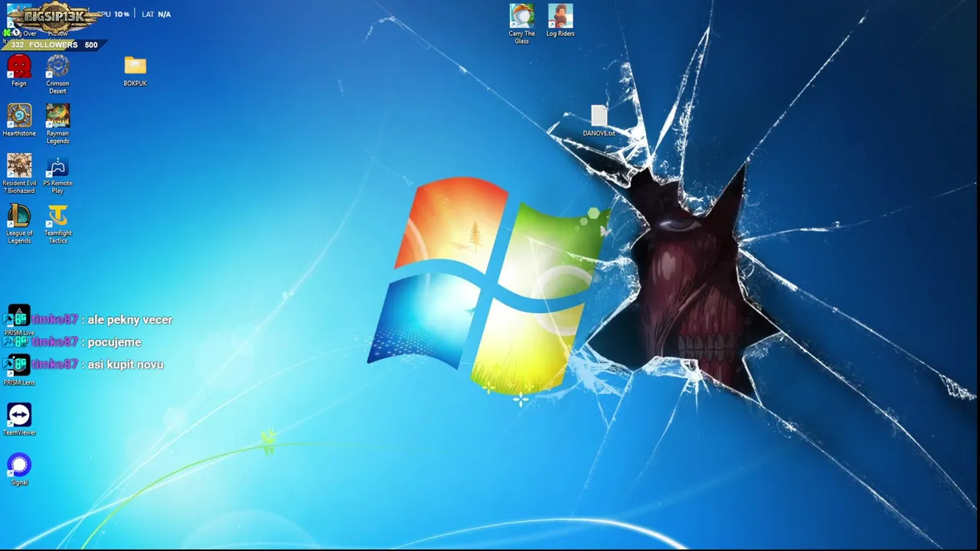Image resolution: width=980 pixels, height=551 pixels.
Task: Launch TeamViewer from the desktop
Action: (x=19, y=419)
